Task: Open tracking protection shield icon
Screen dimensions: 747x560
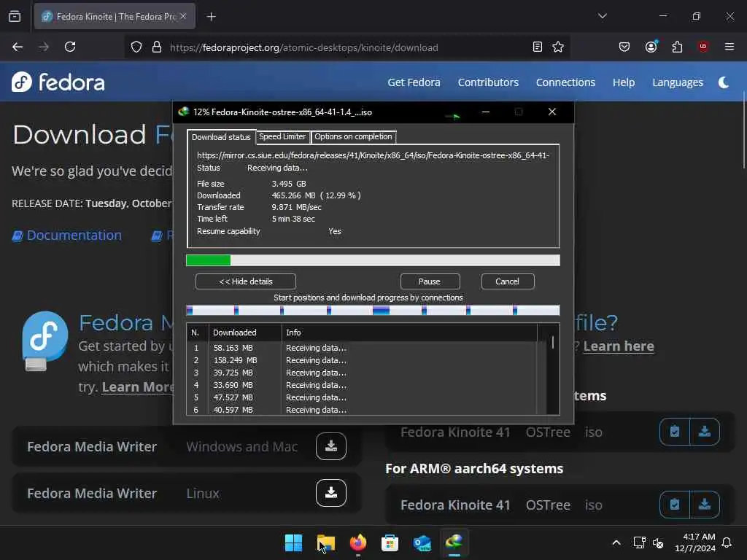Action: (x=136, y=47)
